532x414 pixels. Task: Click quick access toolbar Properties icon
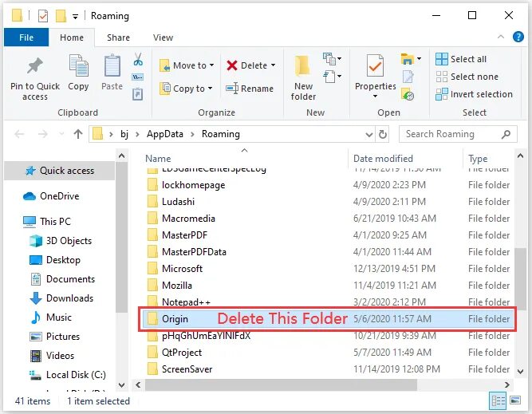tap(43, 16)
